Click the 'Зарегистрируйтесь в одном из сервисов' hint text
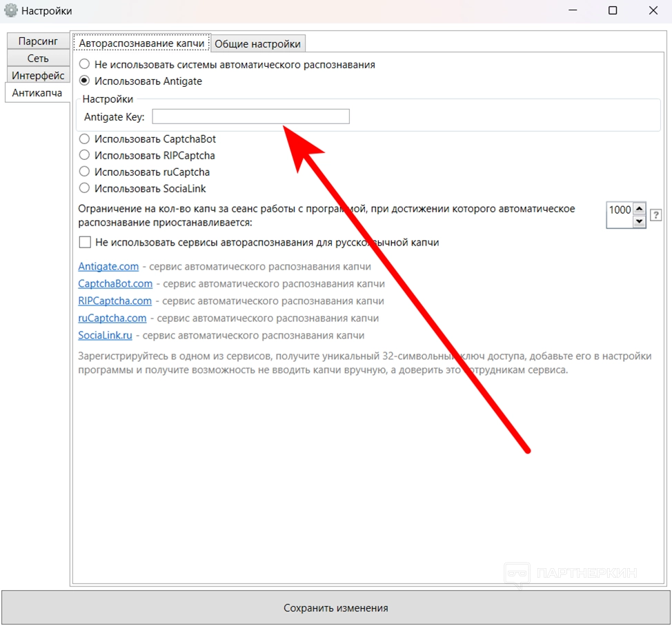 (365, 363)
